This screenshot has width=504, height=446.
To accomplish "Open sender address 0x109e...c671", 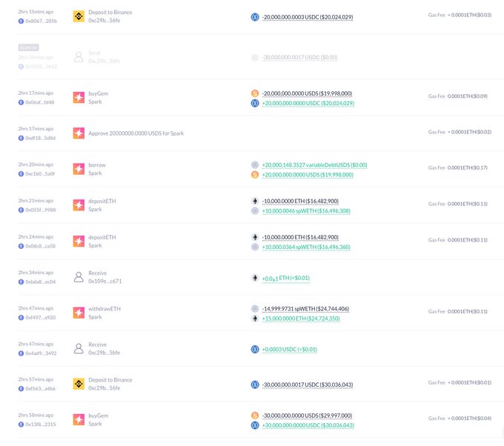I will tap(105, 282).
